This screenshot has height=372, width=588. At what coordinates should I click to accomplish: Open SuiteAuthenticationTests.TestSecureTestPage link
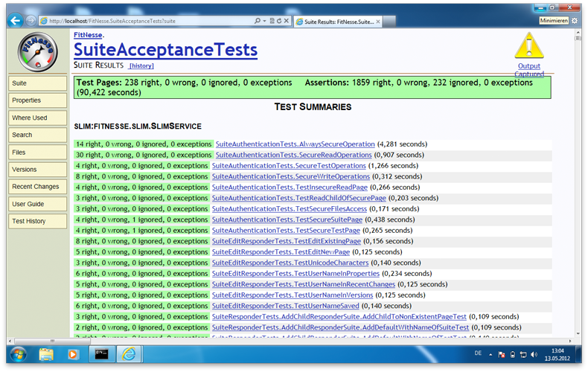(x=286, y=231)
